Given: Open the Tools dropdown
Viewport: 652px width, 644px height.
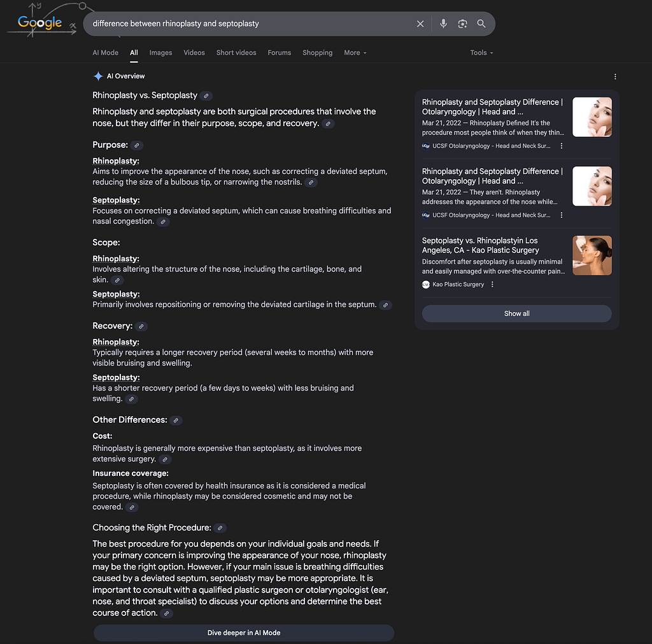Looking at the screenshot, I should tap(481, 53).
